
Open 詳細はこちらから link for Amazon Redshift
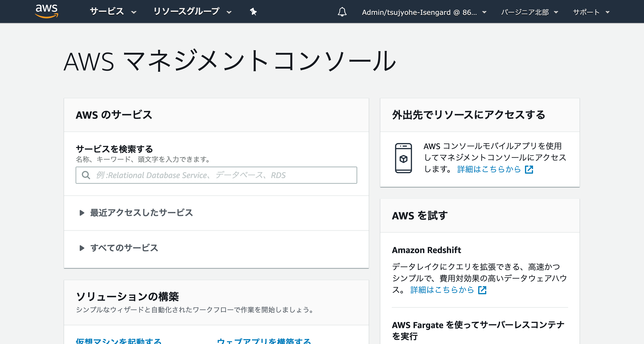(x=442, y=290)
